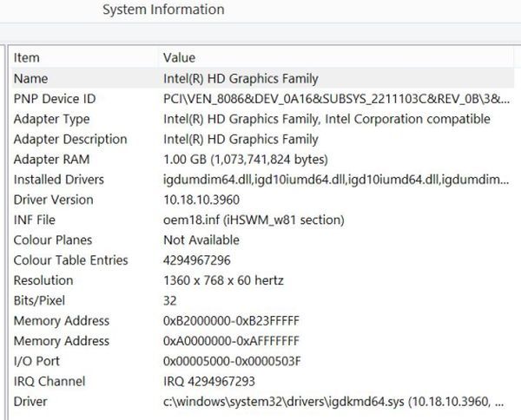Select the Name row
Viewport: 521px width, 420px height.
262,78
